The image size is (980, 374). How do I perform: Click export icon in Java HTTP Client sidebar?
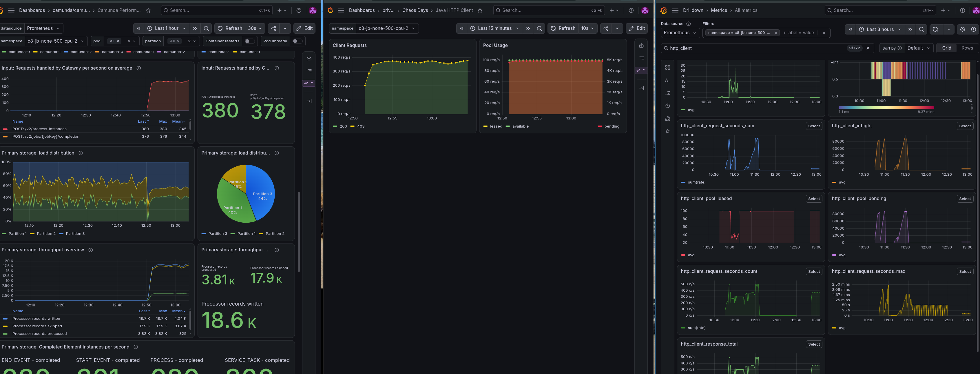coord(641,45)
